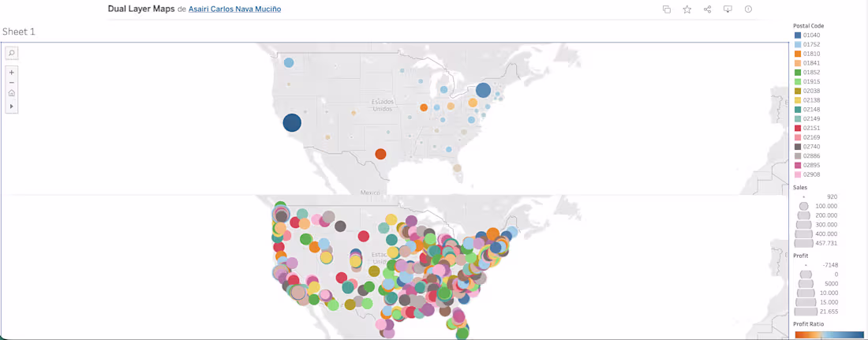This screenshot has width=868, height=340.
Task: Choose legend swatch for postal code 02895
Action: [798, 165]
